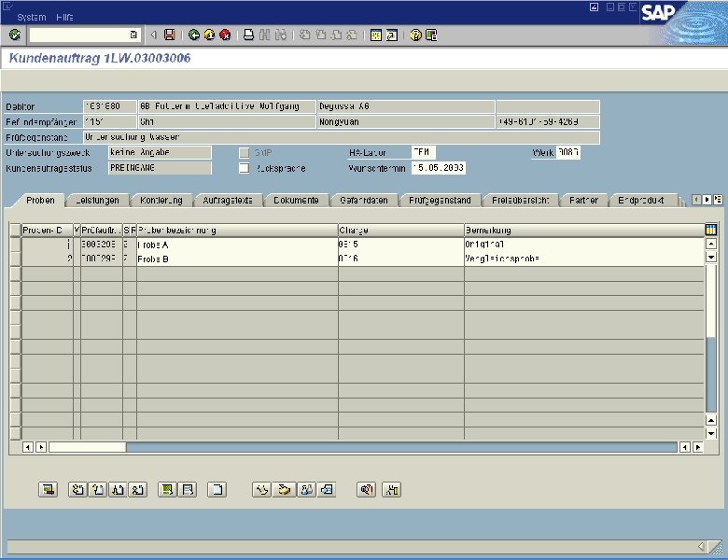This screenshot has width=728, height=560.
Task: Collapse the command field with triangle arrow
Action: pyautogui.click(x=154, y=35)
